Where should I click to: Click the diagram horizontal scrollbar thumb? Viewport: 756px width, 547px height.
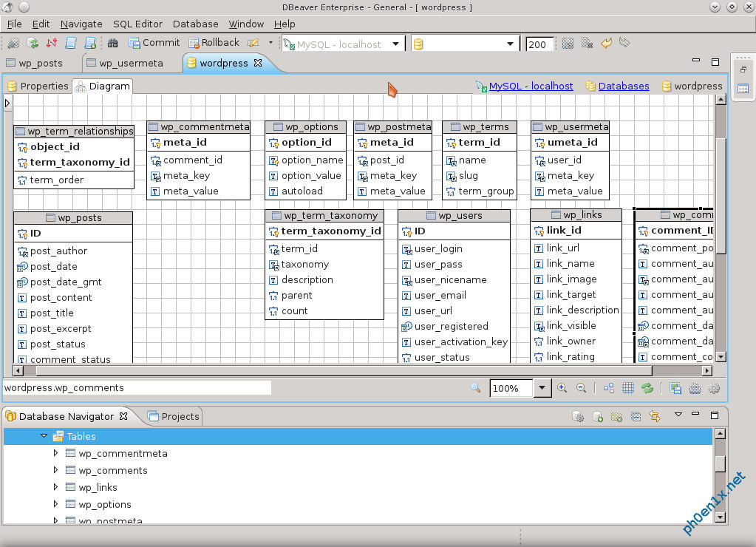(344, 370)
